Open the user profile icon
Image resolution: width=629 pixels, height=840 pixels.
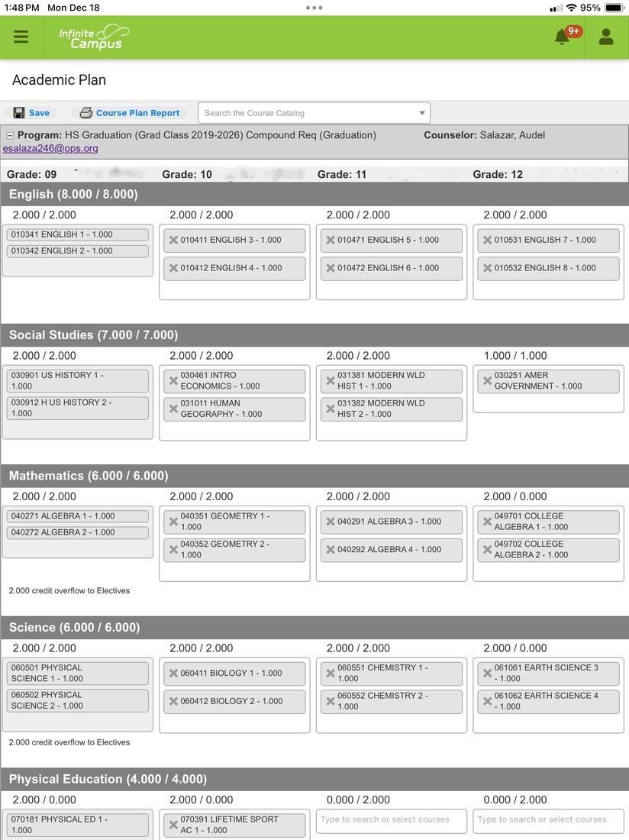(x=606, y=37)
